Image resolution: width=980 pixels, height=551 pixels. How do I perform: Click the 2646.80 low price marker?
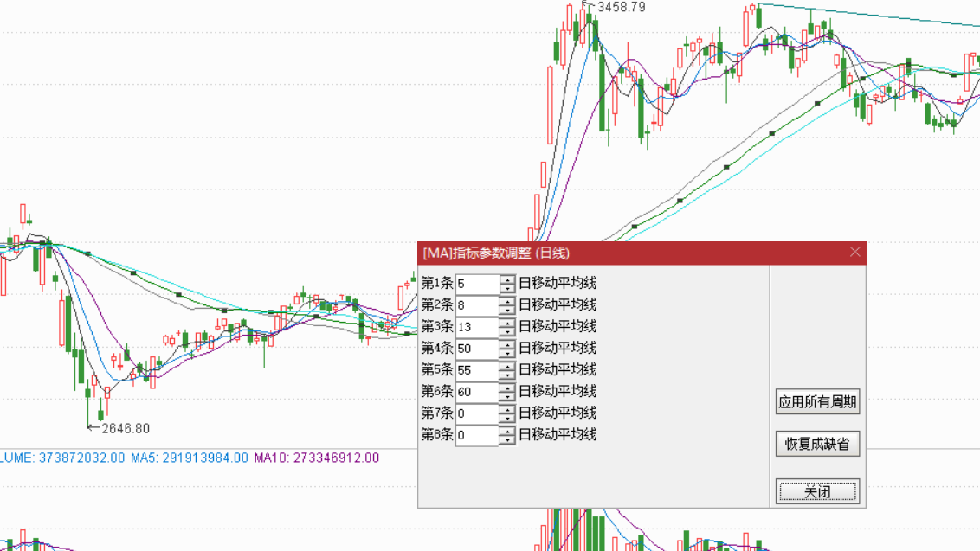click(125, 428)
